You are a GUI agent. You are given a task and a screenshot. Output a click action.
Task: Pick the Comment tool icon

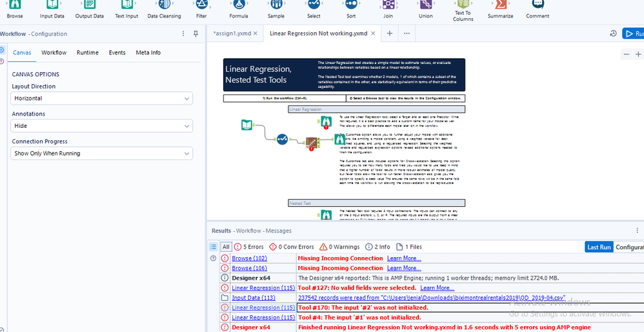pyautogui.click(x=538, y=5)
